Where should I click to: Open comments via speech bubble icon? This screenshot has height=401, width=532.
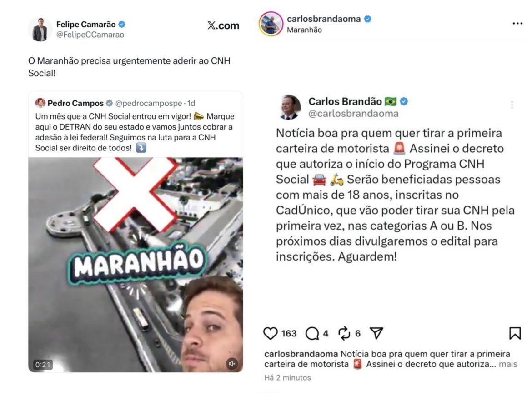point(312,334)
